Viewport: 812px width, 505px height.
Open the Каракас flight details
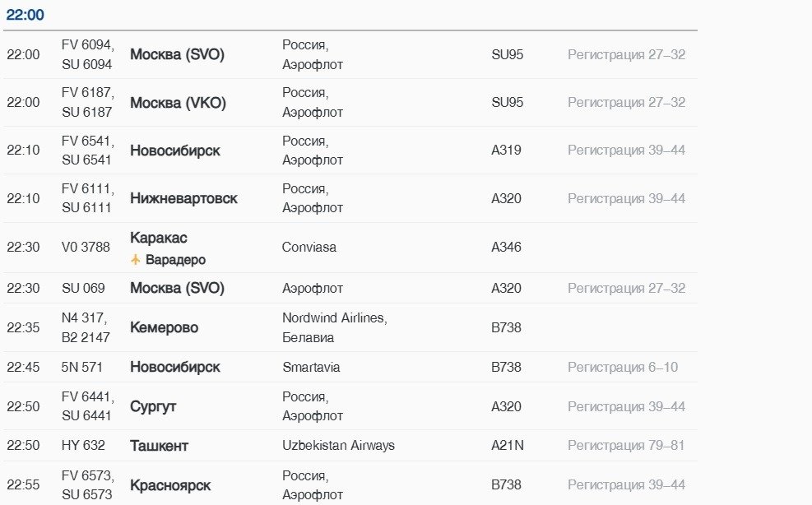click(159, 238)
